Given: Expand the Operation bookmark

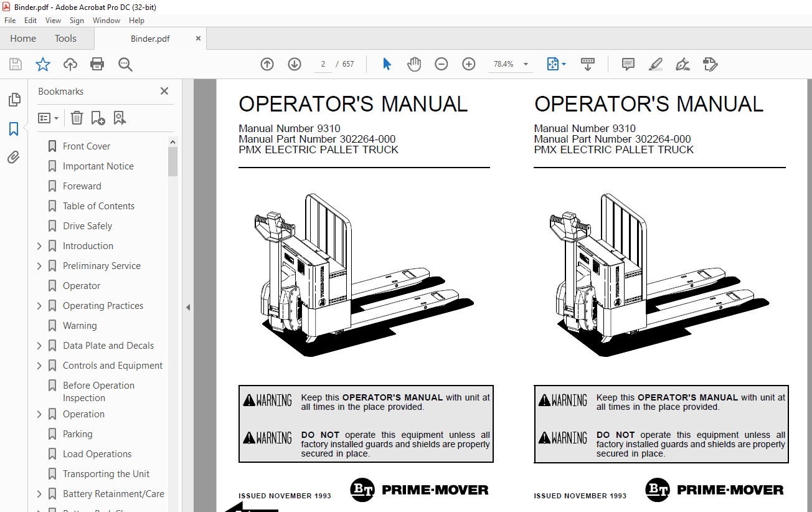Looking at the screenshot, I should [40, 414].
